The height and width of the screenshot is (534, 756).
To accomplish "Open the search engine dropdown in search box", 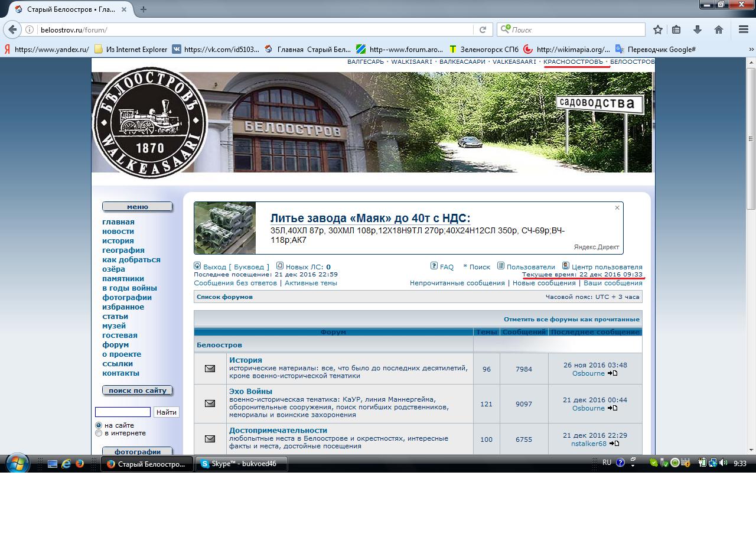I will point(506,30).
